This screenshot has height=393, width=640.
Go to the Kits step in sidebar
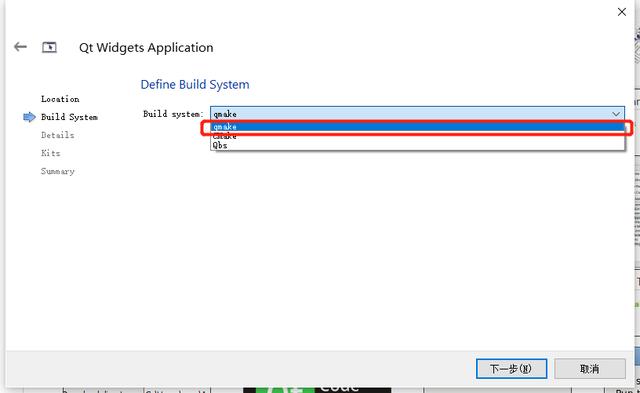51,153
